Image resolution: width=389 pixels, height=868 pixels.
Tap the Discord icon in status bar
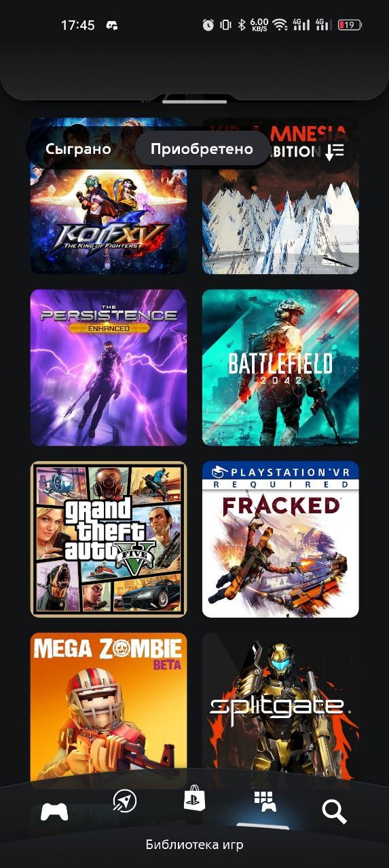(112, 25)
